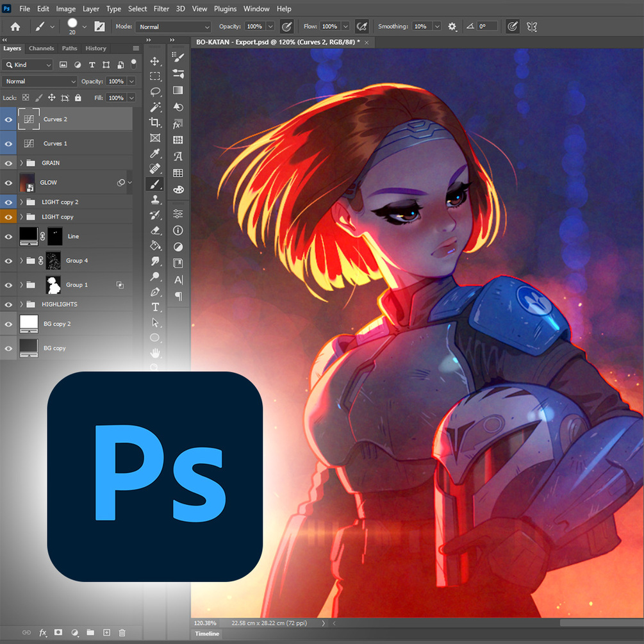Select the Brush tool in the tools panel
Image resolution: width=644 pixels, height=644 pixels.
pyautogui.click(x=155, y=184)
